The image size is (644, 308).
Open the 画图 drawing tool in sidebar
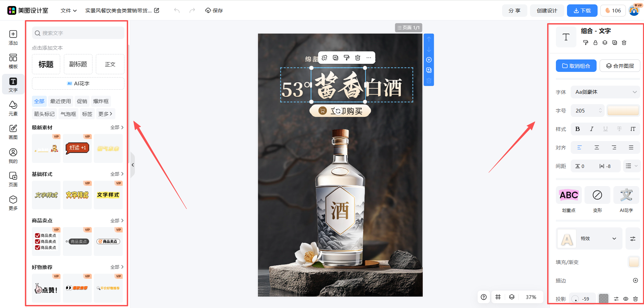point(13,132)
